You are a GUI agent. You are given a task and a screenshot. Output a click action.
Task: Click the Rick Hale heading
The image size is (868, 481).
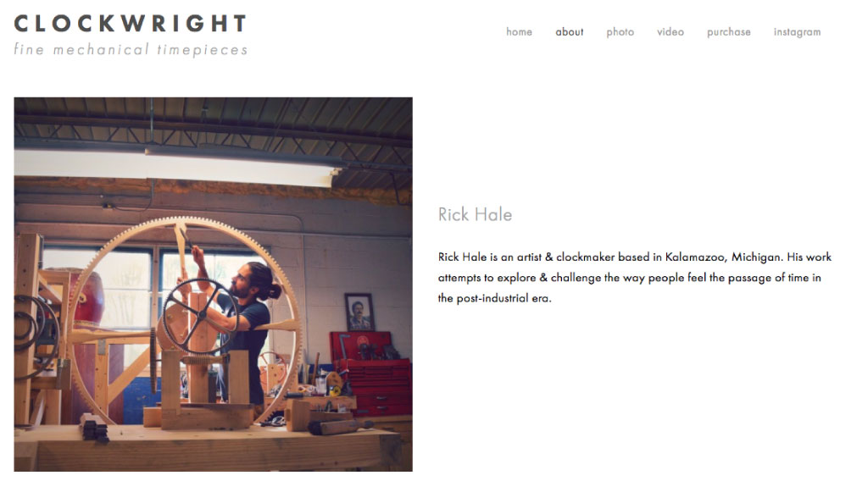coord(475,214)
